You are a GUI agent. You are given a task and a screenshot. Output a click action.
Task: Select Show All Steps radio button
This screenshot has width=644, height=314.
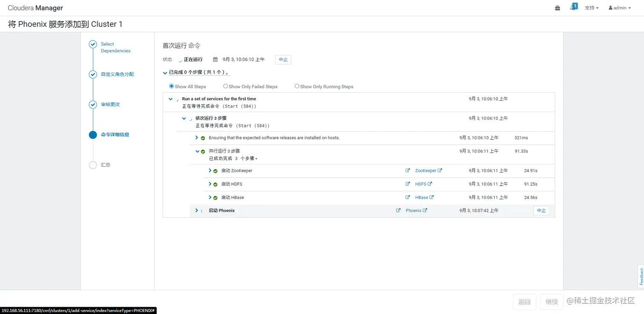(x=172, y=86)
